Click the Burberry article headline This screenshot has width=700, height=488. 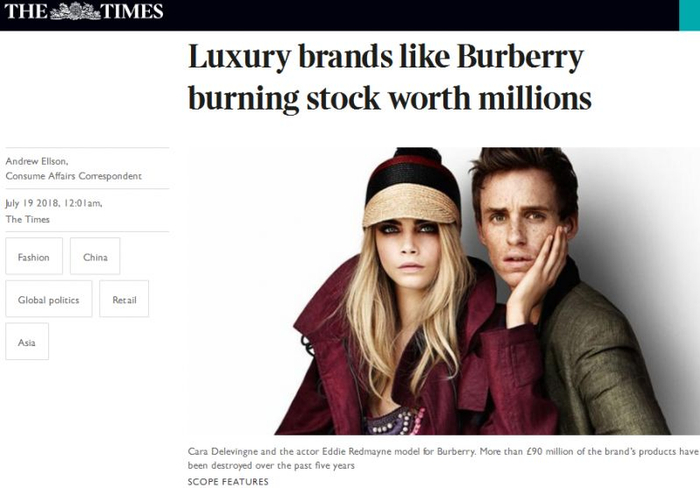pos(390,77)
